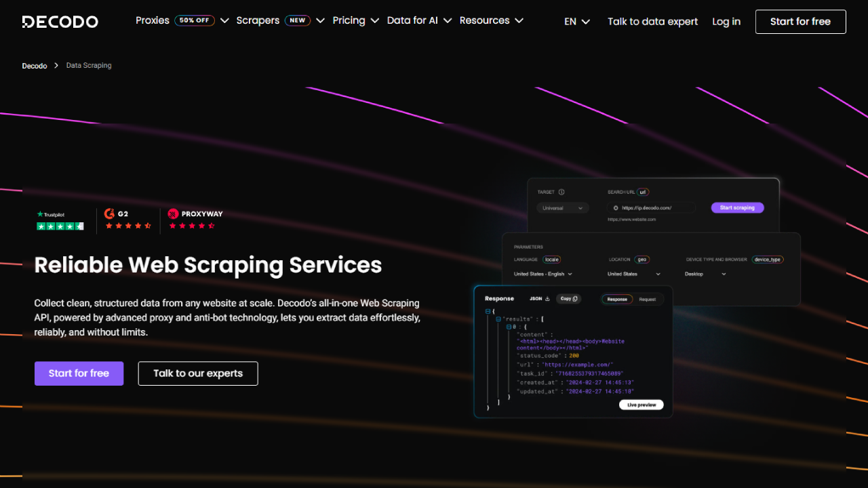Viewport: 868px width, 488px height.
Task: Open the EN language selector
Action: click(576, 22)
